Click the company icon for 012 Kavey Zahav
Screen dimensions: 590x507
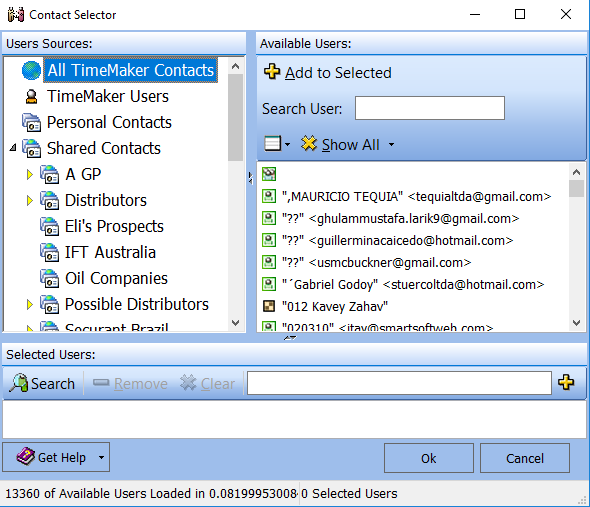pyautogui.click(x=269, y=306)
